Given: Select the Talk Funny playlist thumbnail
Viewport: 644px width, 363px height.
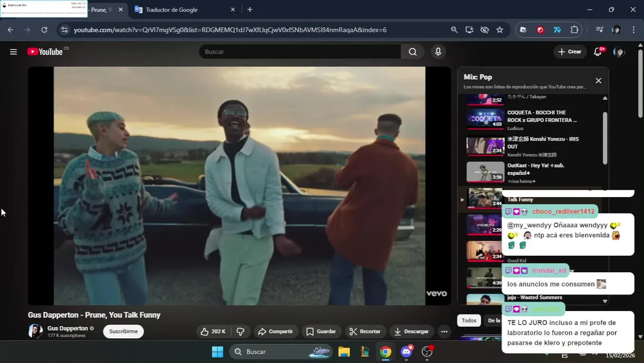Looking at the screenshot, I should [x=485, y=198].
